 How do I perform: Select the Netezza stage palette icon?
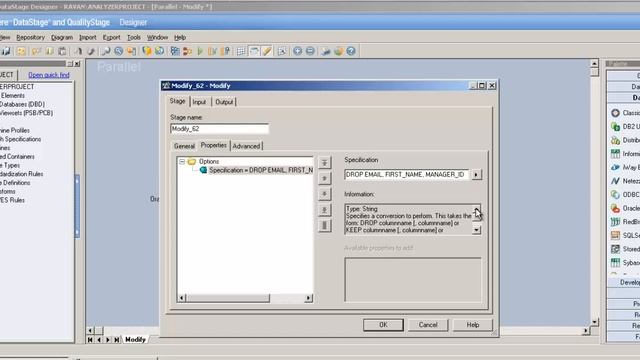[x=616, y=181]
